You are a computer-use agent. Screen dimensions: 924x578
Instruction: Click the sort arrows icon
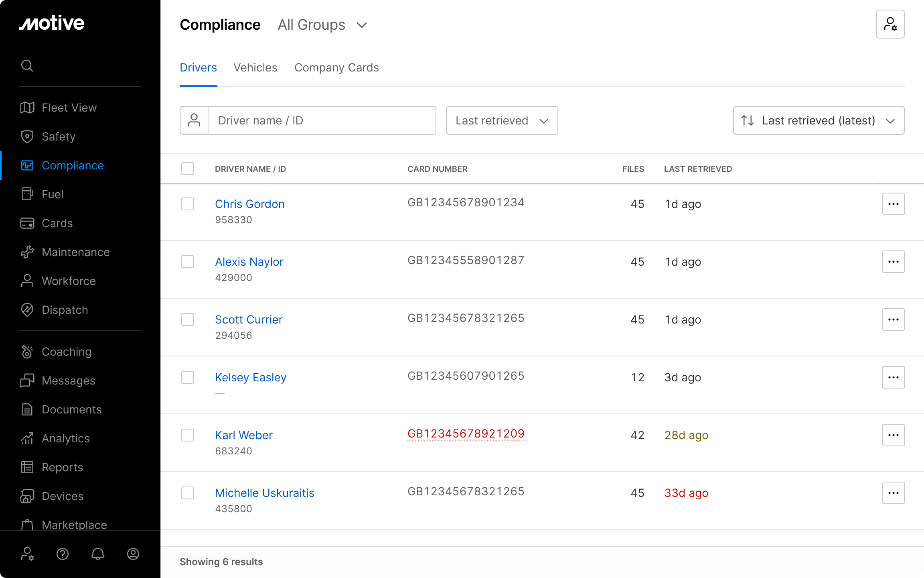pyautogui.click(x=748, y=120)
